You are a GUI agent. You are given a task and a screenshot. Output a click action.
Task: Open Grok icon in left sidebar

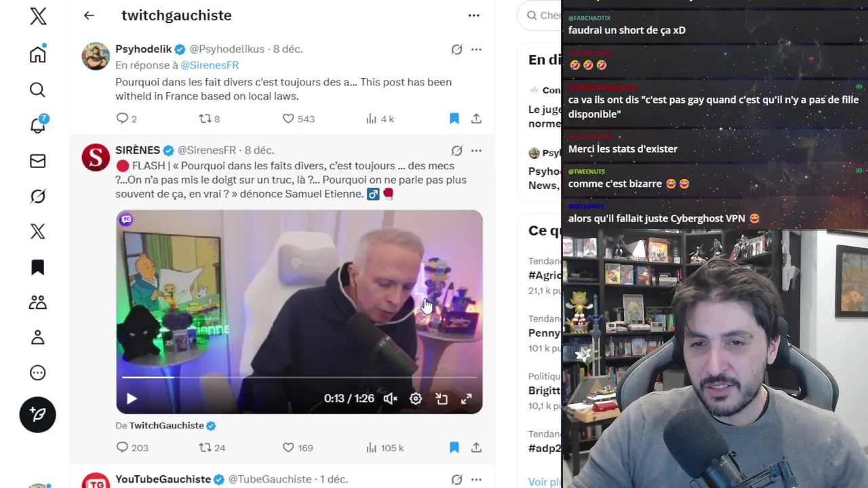click(x=38, y=196)
